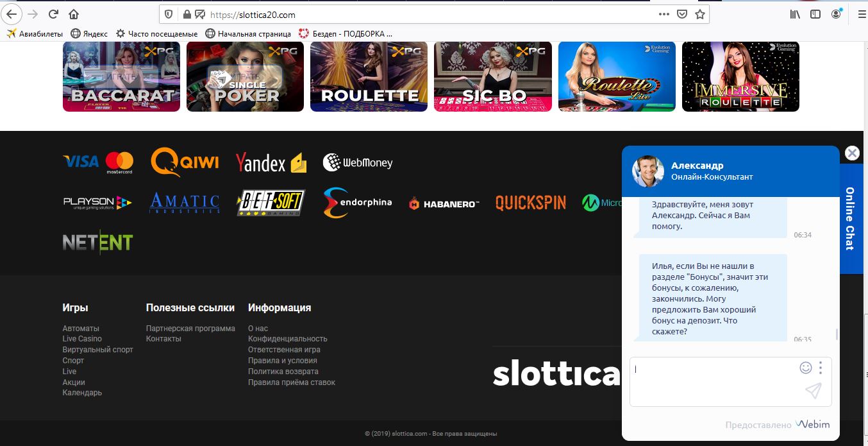Open the Виртуальный спорт footer link
The height and width of the screenshot is (446, 868).
[x=98, y=350]
